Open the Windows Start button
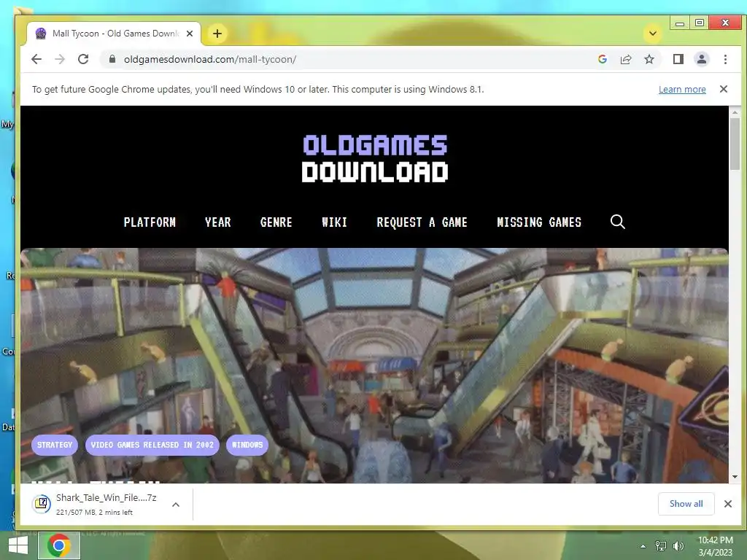 click(x=18, y=545)
